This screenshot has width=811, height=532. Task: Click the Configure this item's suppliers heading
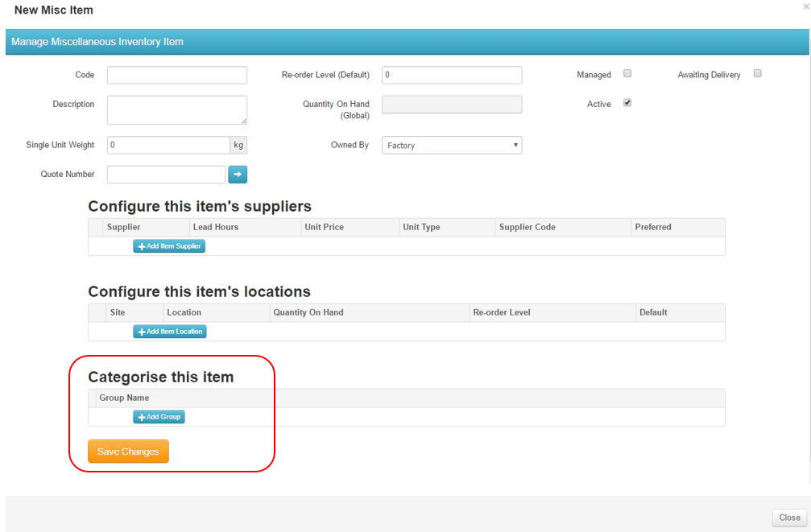click(200, 206)
